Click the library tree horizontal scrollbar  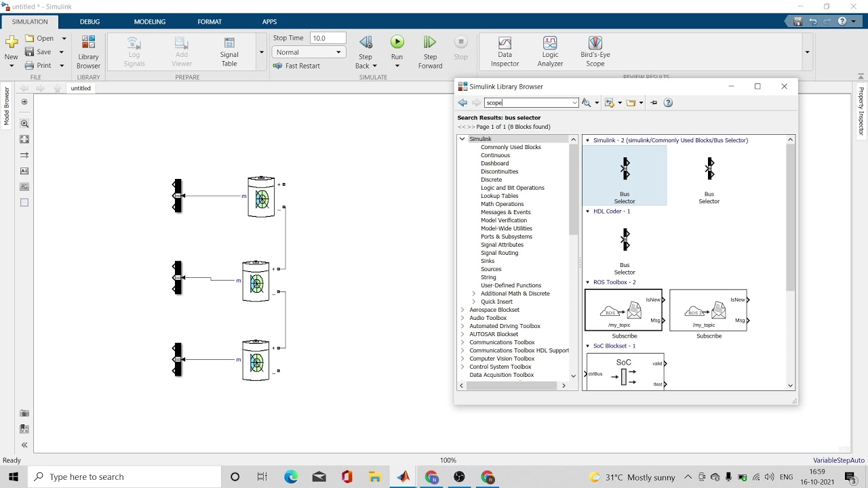[512, 386]
